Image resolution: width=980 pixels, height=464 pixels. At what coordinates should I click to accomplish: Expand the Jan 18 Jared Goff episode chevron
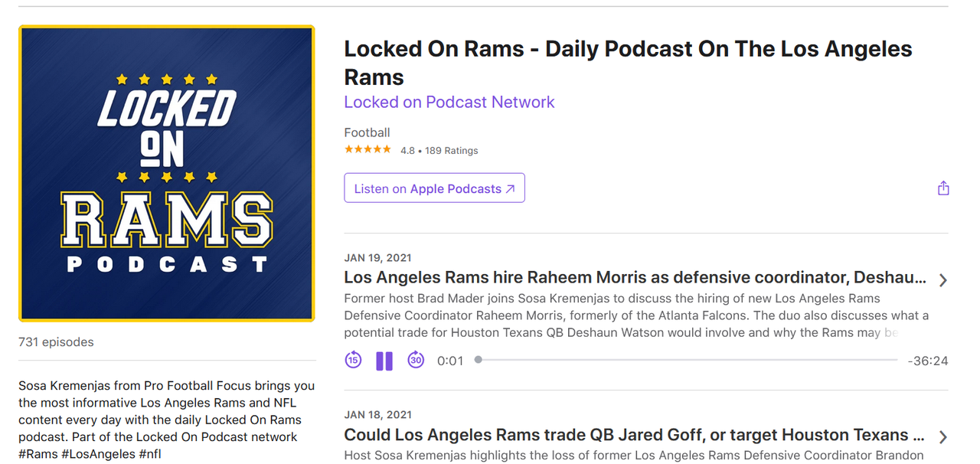pyautogui.click(x=943, y=437)
